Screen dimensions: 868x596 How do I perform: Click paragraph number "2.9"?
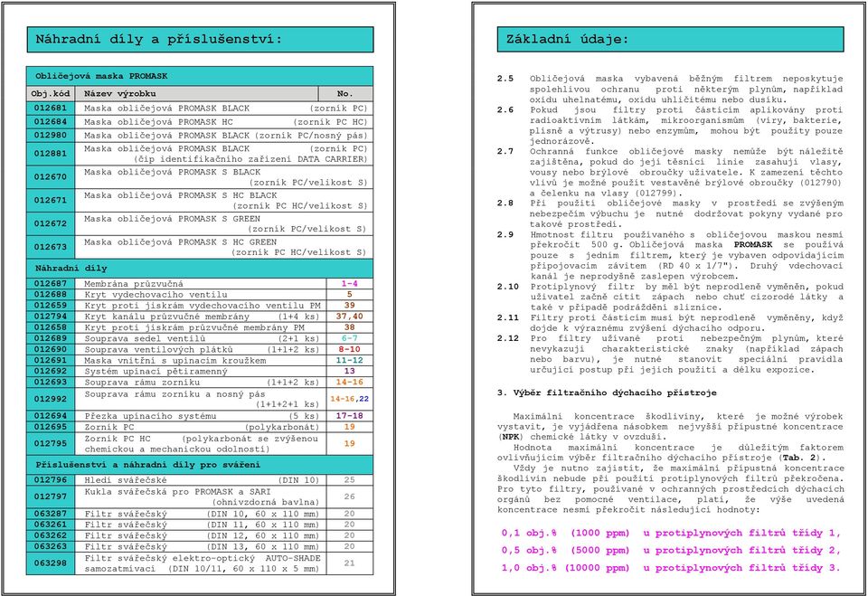pos(505,234)
